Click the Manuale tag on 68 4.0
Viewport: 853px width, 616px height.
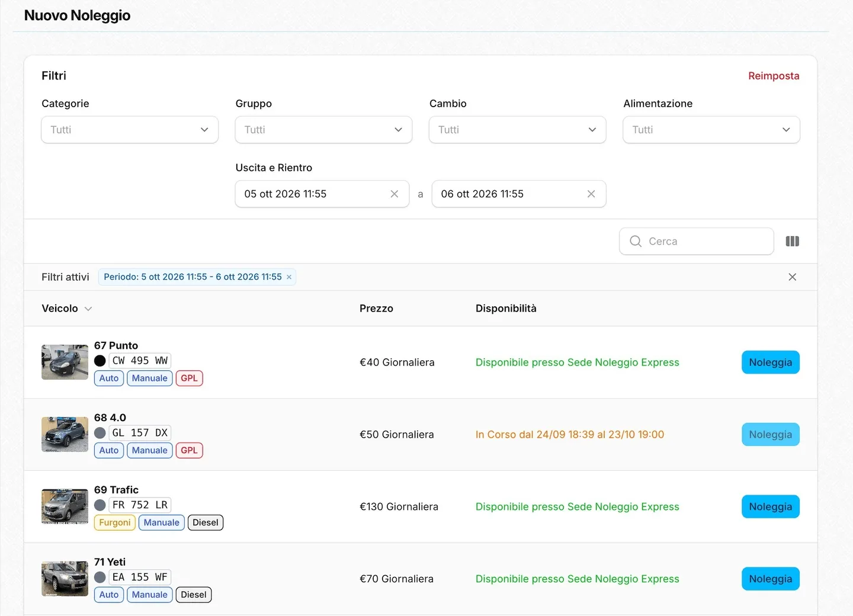(150, 451)
